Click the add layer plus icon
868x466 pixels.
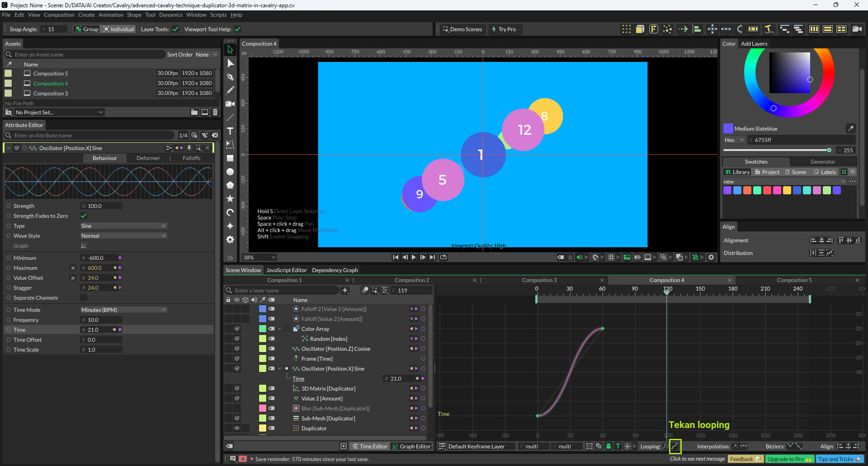pyautogui.click(x=345, y=290)
